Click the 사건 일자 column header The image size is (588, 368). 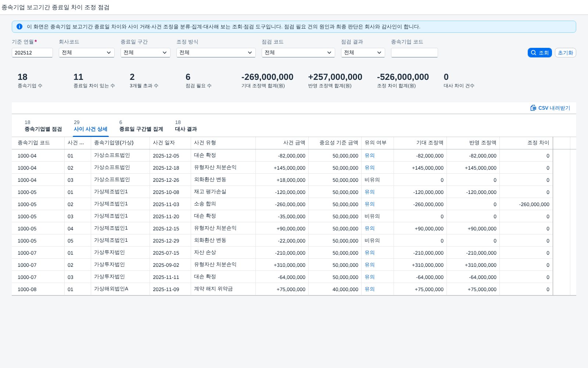click(x=171, y=143)
